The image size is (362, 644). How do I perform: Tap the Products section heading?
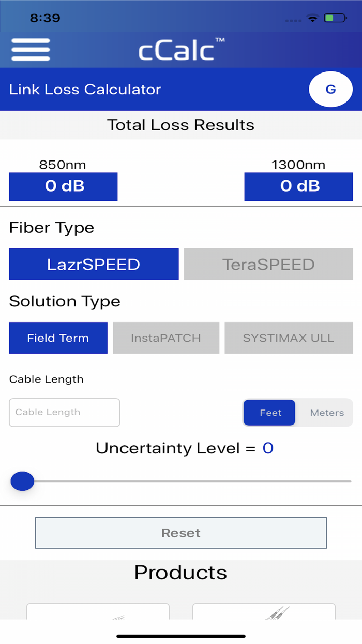pos(180,573)
